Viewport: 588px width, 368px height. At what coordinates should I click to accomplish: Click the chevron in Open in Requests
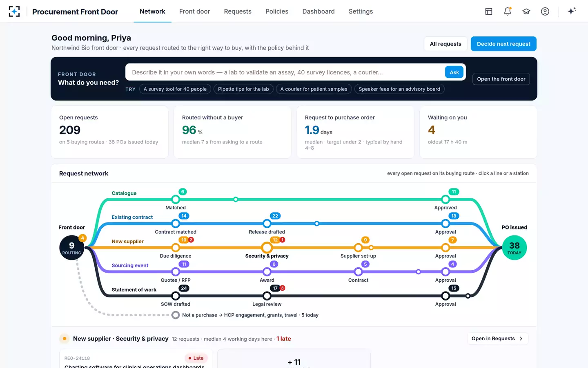click(521, 339)
